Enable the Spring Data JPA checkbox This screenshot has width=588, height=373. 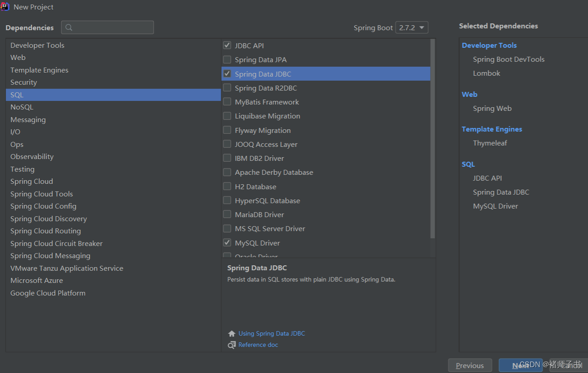click(x=227, y=59)
